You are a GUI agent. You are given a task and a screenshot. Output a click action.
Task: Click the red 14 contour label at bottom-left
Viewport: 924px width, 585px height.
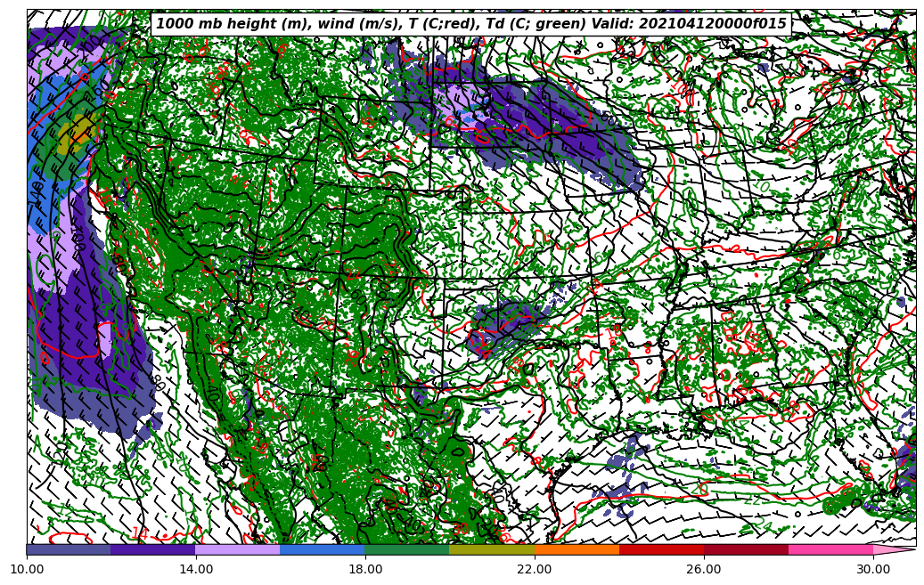140,533
